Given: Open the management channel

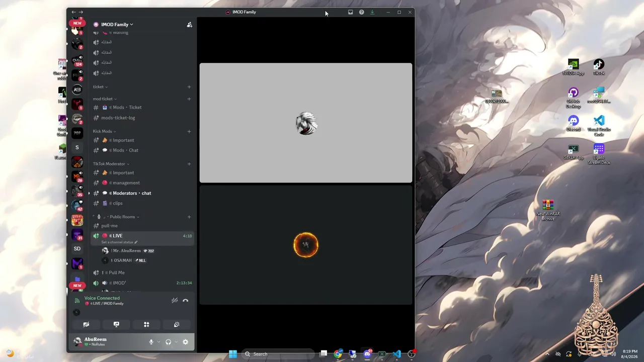Looking at the screenshot, I should coord(142,183).
